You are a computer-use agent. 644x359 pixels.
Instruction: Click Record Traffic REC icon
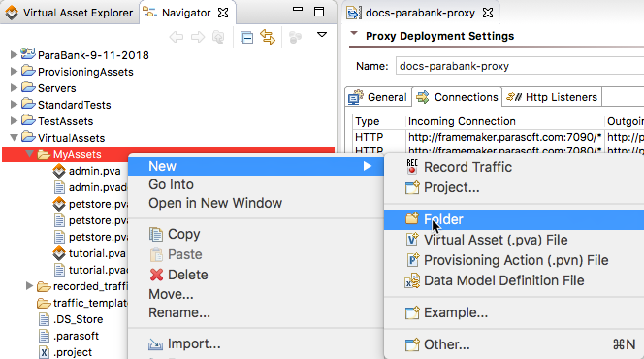pos(412,166)
